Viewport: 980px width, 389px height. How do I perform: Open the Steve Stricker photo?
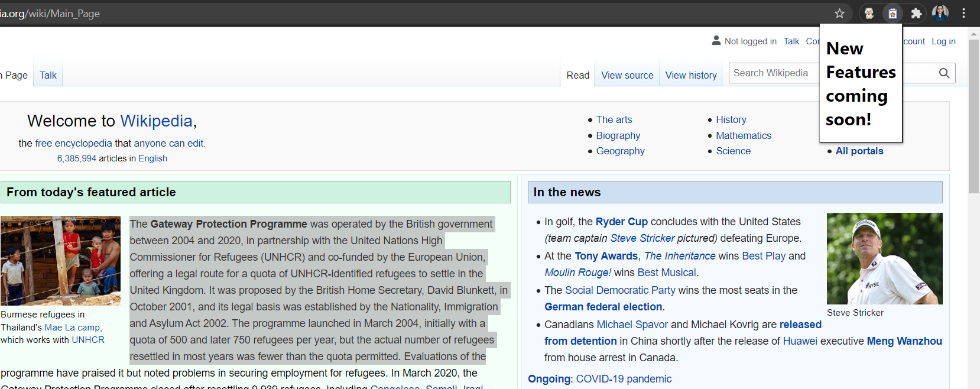coord(884,258)
